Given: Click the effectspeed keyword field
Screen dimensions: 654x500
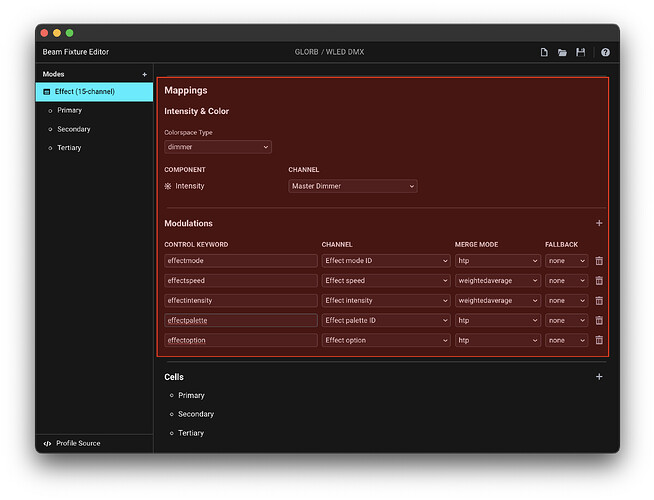Looking at the screenshot, I should [241, 281].
